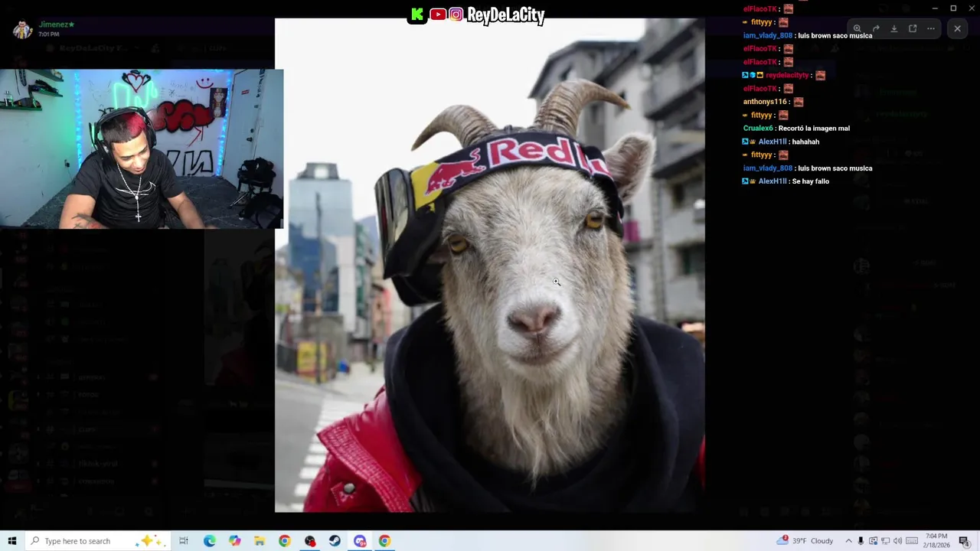
Task: Open Copilot from the taskbar
Action: [x=234, y=541]
